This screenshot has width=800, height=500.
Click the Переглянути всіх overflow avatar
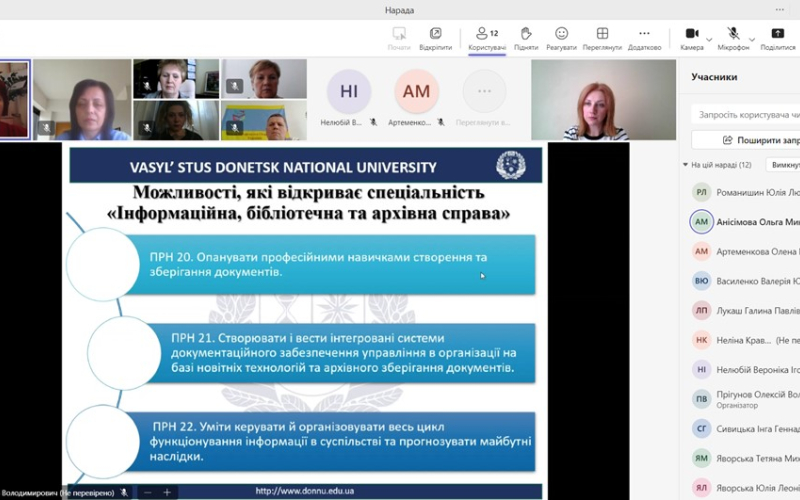(x=484, y=91)
